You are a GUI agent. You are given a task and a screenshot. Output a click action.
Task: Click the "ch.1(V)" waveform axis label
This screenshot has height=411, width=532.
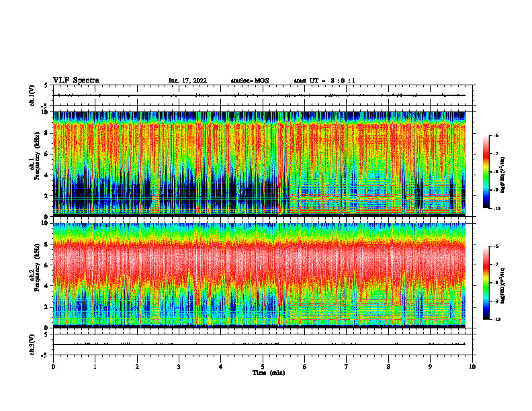(32, 95)
